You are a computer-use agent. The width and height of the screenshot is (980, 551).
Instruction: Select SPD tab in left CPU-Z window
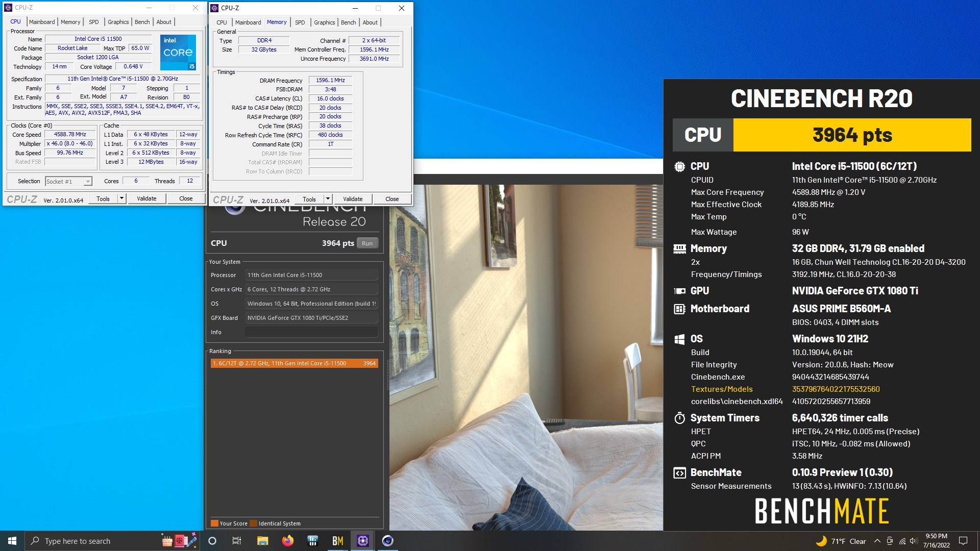(x=93, y=22)
